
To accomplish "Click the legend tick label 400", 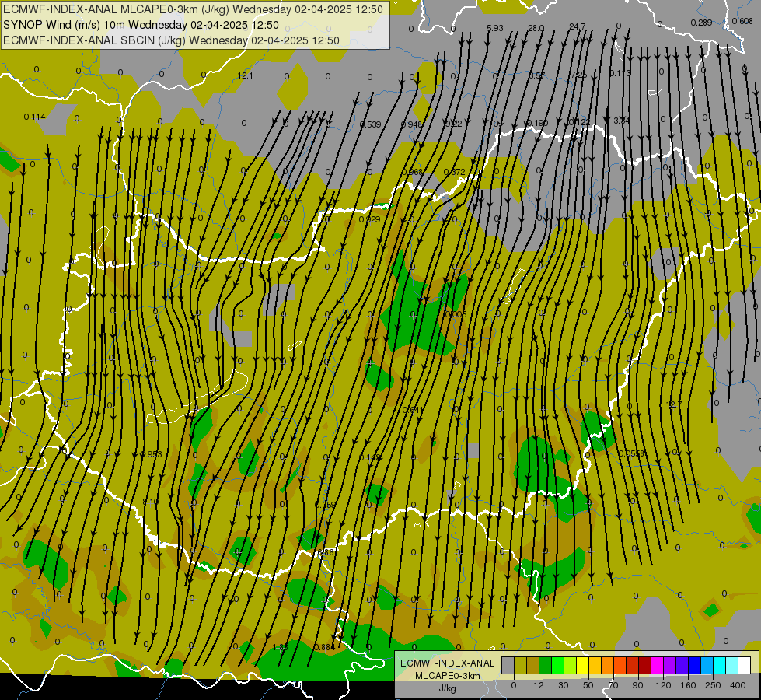I will (738, 685).
